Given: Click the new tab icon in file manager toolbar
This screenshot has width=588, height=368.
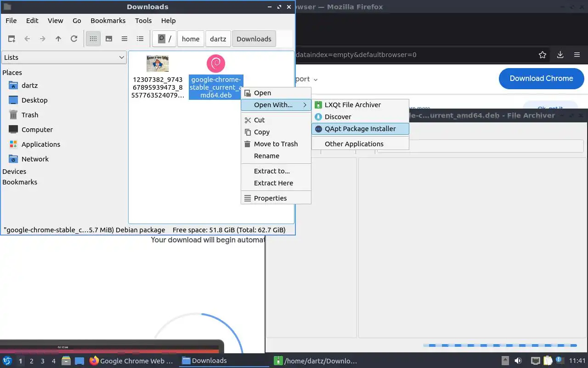Looking at the screenshot, I should pos(11,39).
